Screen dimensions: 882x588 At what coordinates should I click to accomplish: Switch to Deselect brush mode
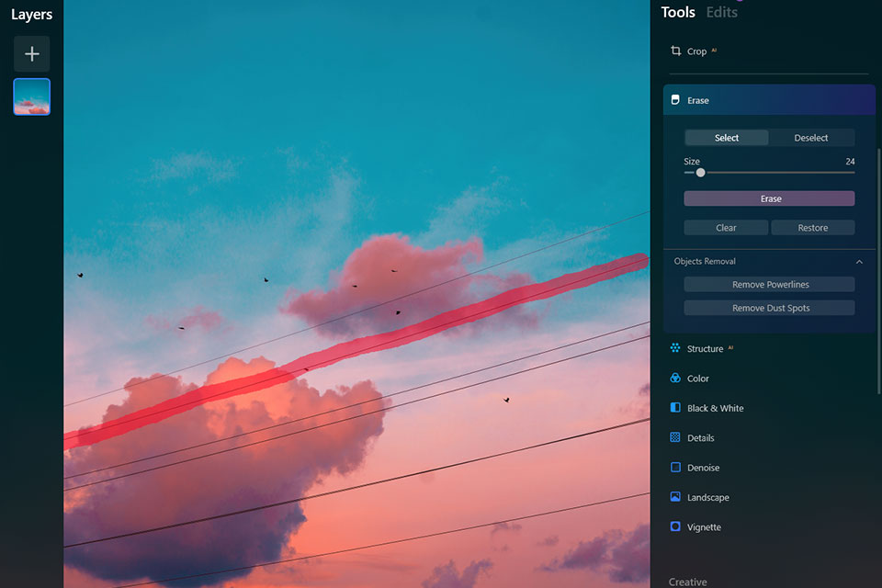click(x=811, y=138)
